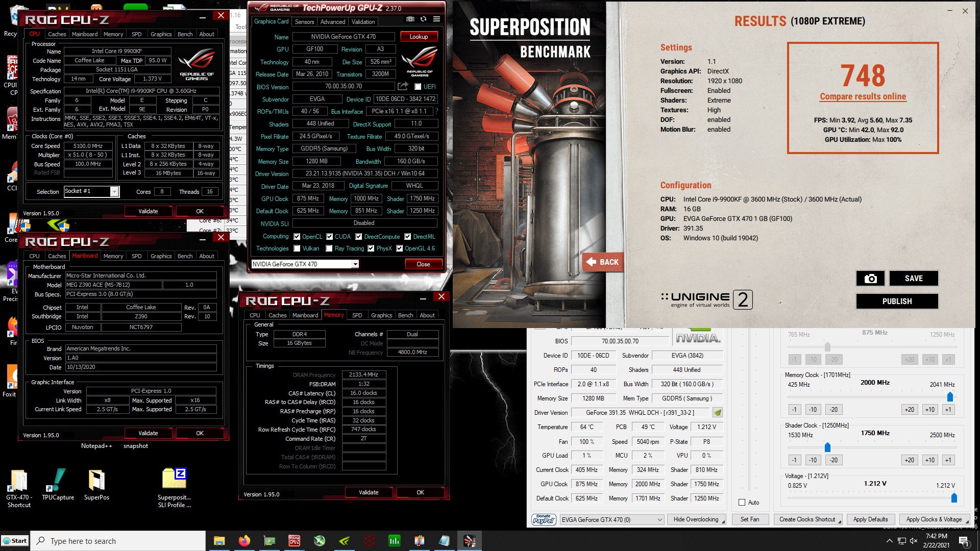Go BACK in Superposition benchmark
This screenshot has height=551, width=980.
click(603, 262)
